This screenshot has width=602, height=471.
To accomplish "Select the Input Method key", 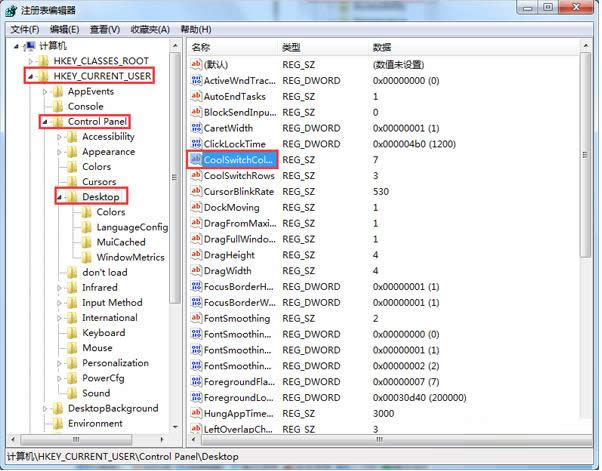I will click(x=112, y=302).
